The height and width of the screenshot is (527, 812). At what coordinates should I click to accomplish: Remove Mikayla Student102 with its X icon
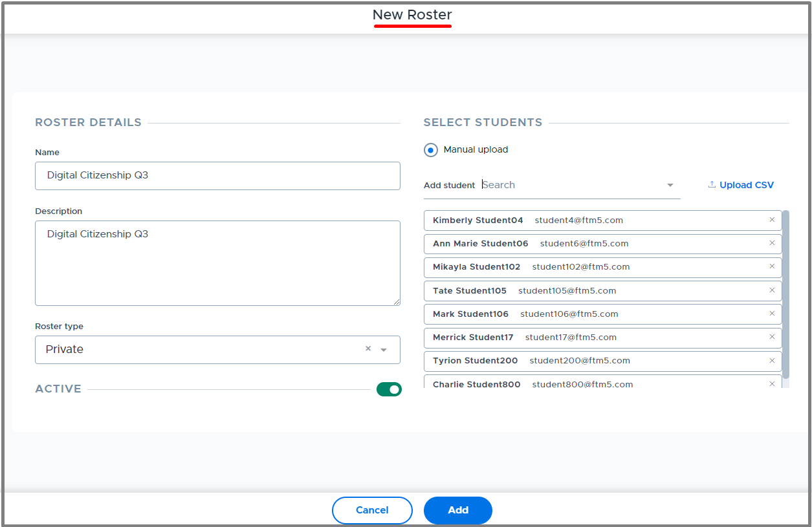tap(772, 266)
